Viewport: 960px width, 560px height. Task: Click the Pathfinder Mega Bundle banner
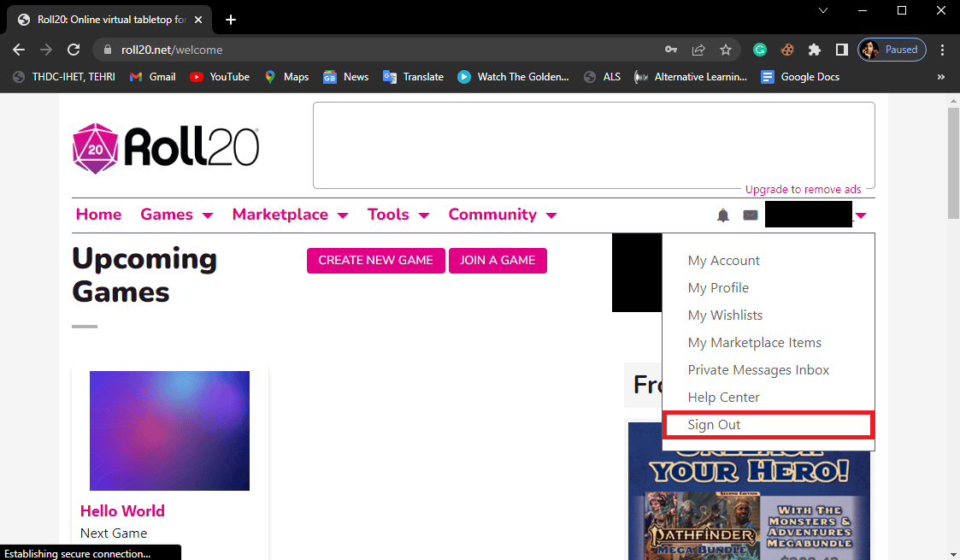click(x=749, y=505)
